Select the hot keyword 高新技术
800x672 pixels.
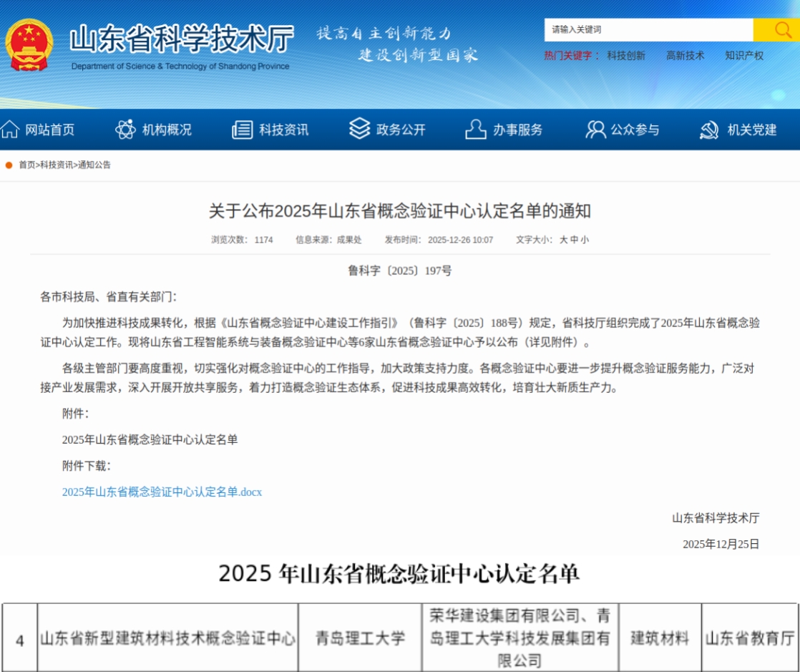[x=685, y=56]
